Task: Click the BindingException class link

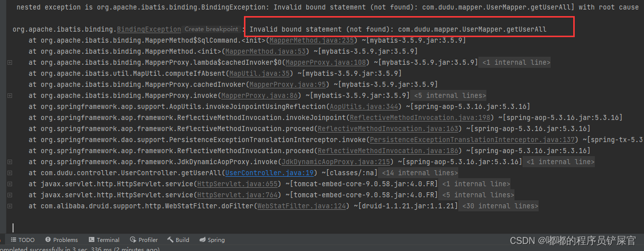Action: coord(149,29)
